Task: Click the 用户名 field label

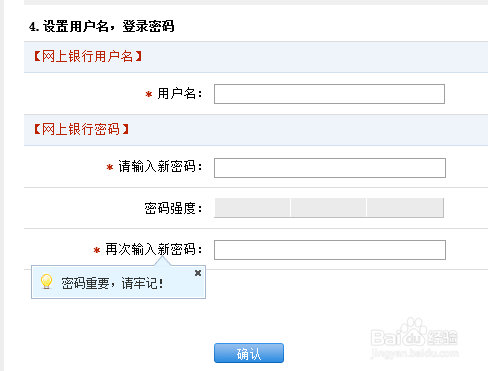Action: (x=180, y=94)
